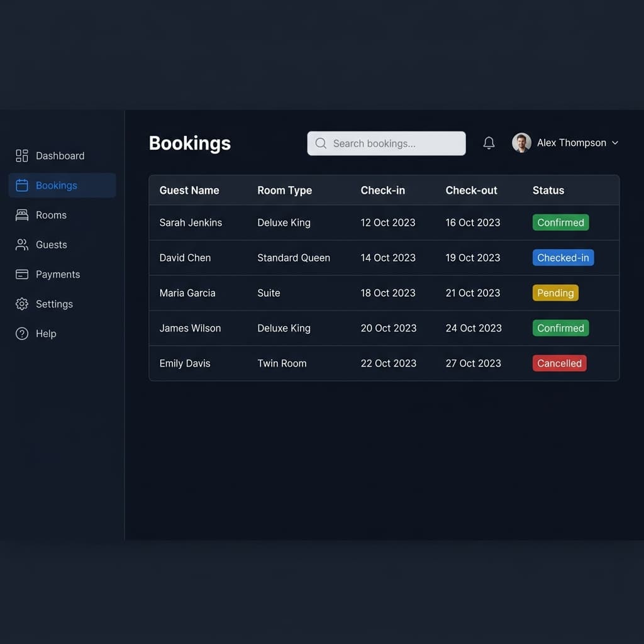
Task: Focus the Search bookings field
Action: pos(386,143)
